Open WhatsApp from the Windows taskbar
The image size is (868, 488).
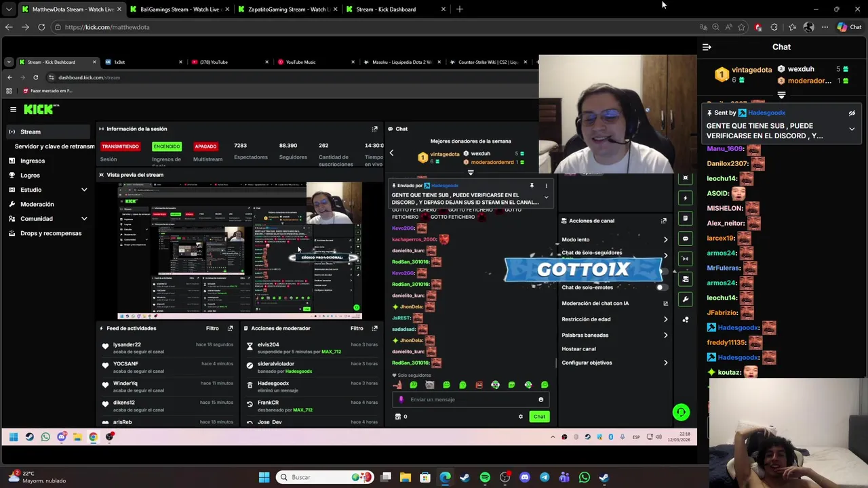(585, 477)
